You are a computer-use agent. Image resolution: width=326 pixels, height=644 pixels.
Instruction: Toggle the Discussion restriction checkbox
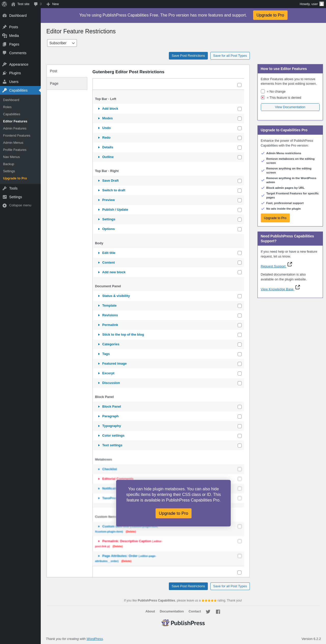pyautogui.click(x=240, y=383)
